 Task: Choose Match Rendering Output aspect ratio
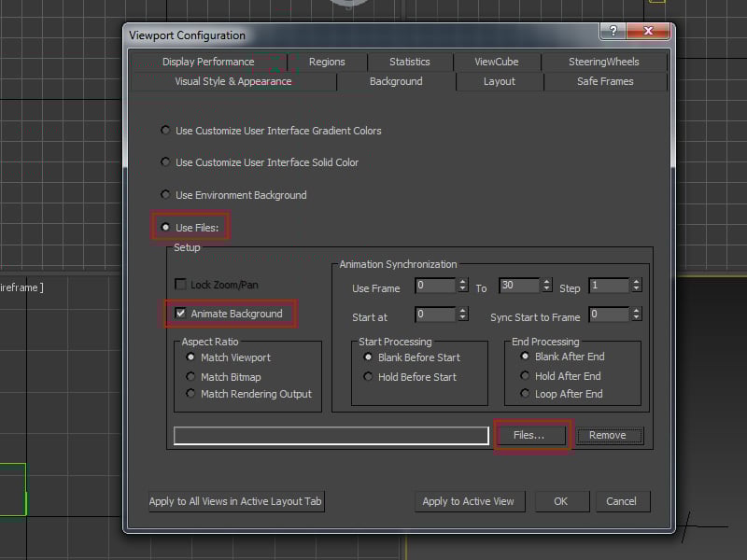[190, 393]
